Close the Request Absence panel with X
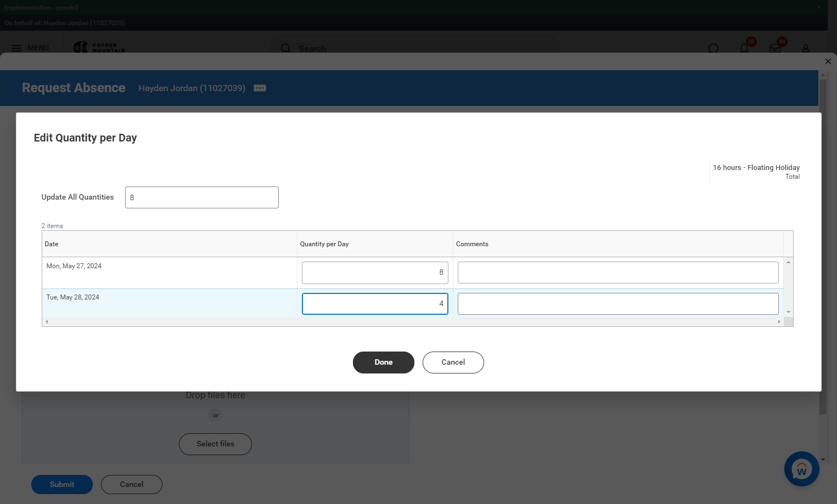The height and width of the screenshot is (504, 837). [828, 61]
